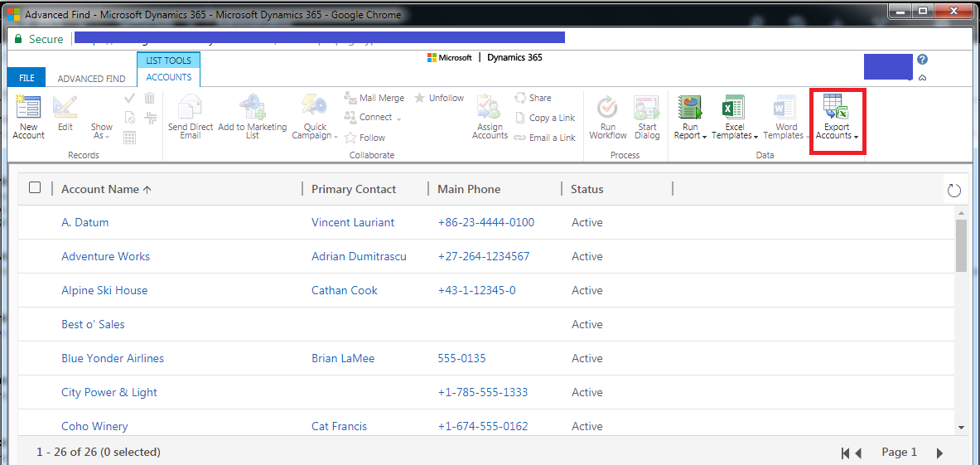Viewport: 980px width, 465px height.
Task: Open contact Brian LaMee
Action: (343, 358)
